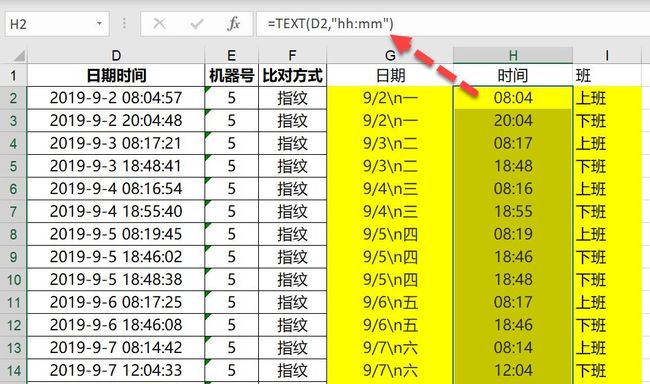Select time cell 12:04 in row 14
This screenshot has height=384, width=650.
tap(513, 370)
